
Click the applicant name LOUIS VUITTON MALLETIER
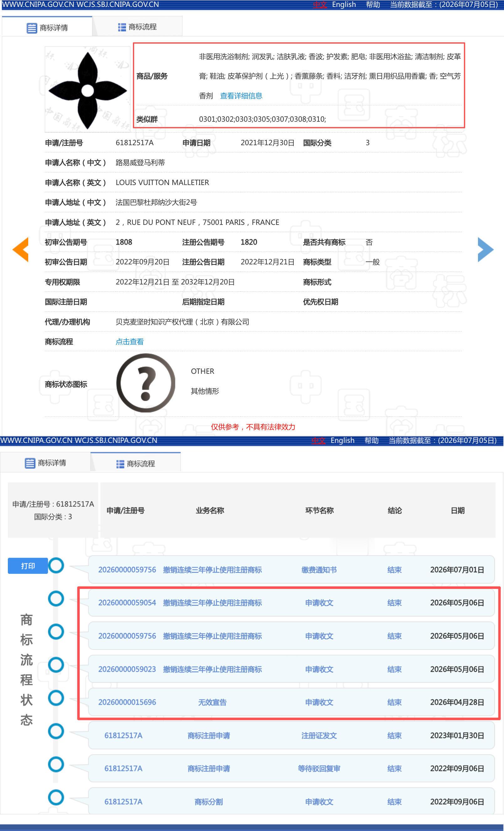pyautogui.click(x=162, y=183)
